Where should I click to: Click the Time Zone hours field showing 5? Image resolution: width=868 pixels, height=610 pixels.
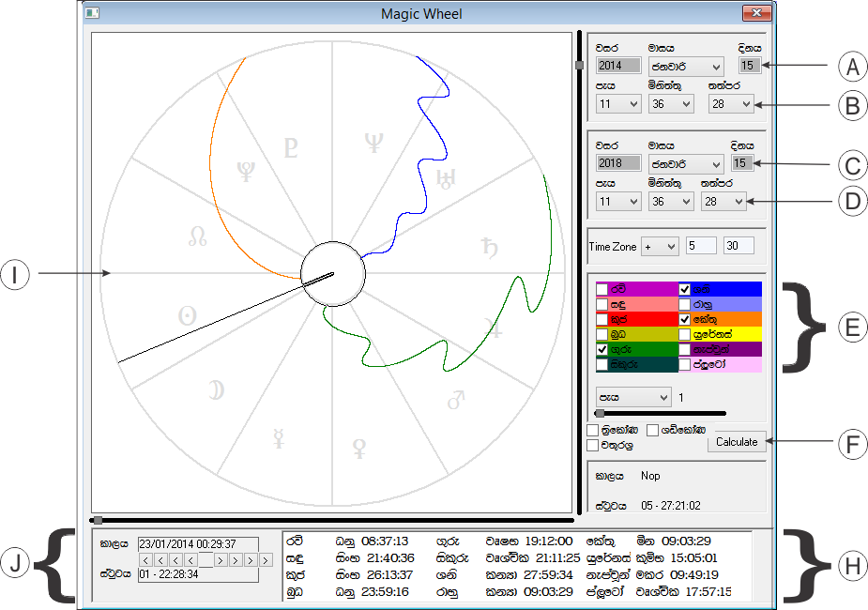click(x=701, y=246)
